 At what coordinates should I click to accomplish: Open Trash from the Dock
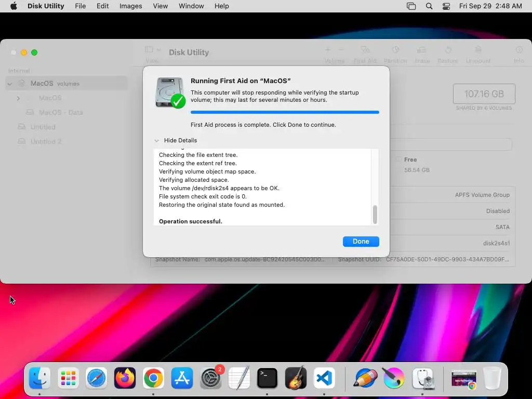[x=492, y=378]
